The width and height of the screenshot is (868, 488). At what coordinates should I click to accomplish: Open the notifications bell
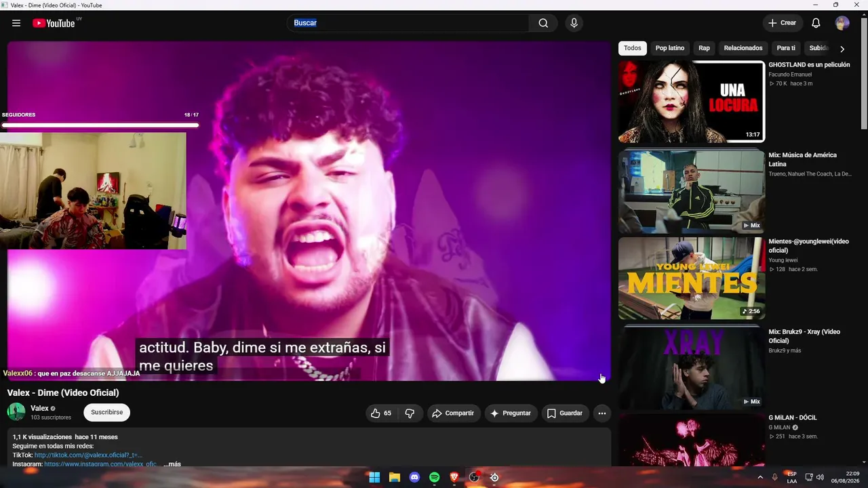[x=816, y=23]
